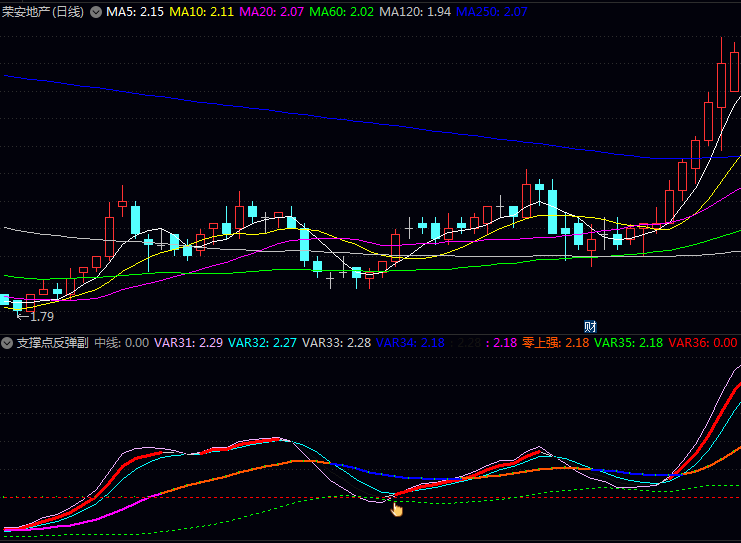Click the VAR33 indicator value
The image size is (741, 543).
pyautogui.click(x=336, y=342)
